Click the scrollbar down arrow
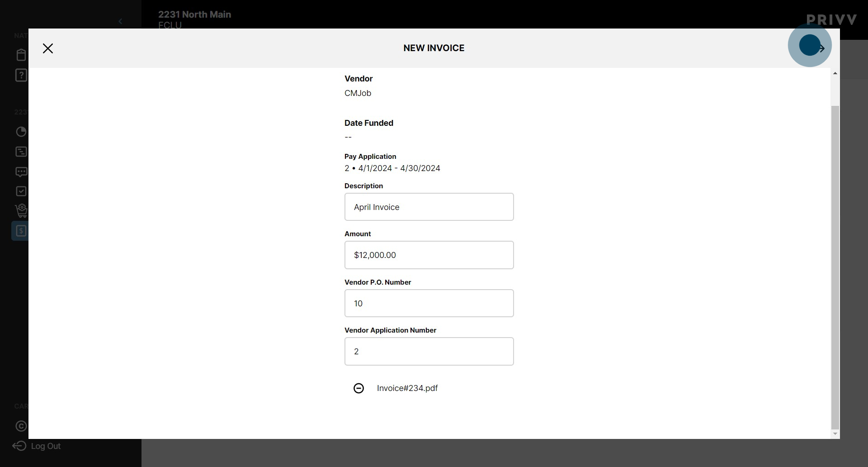The height and width of the screenshot is (467, 868). click(x=835, y=434)
